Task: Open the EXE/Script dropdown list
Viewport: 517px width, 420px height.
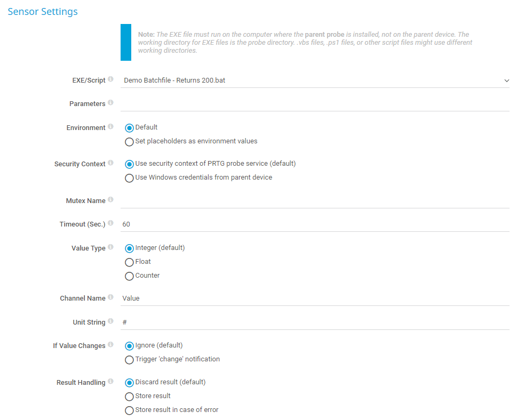Action: point(315,80)
